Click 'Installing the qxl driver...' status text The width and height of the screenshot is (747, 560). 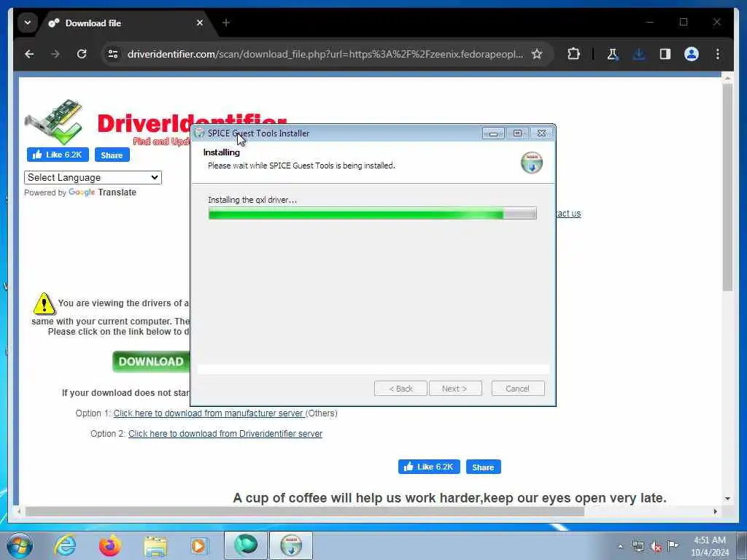(252, 200)
